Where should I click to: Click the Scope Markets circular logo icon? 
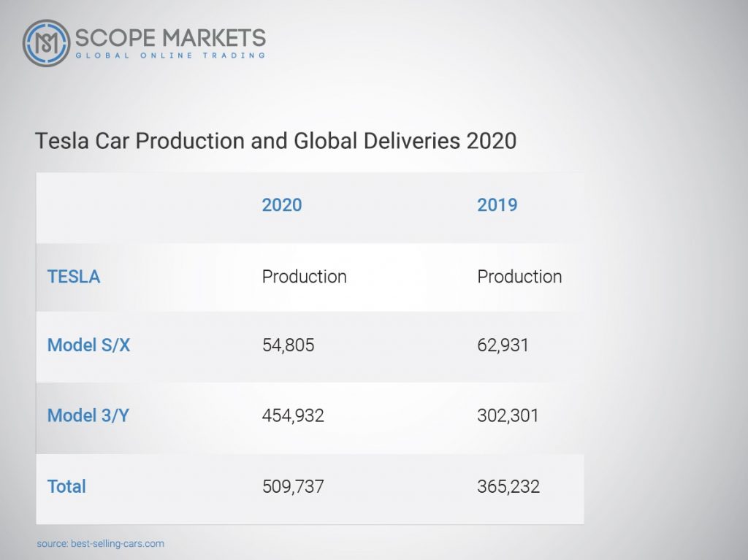[x=46, y=43]
